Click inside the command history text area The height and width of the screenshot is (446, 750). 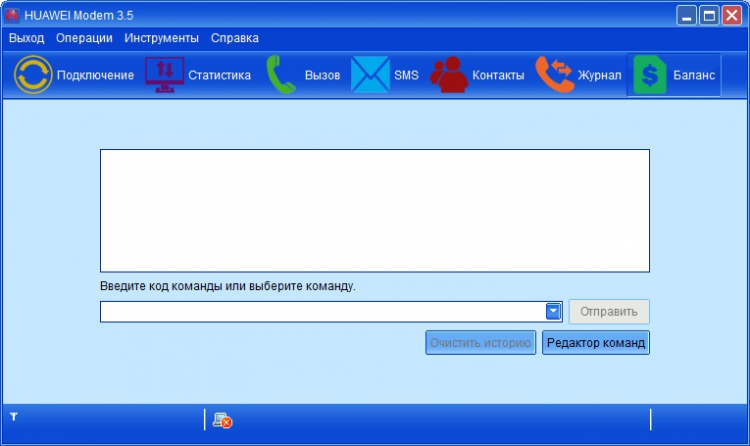374,210
